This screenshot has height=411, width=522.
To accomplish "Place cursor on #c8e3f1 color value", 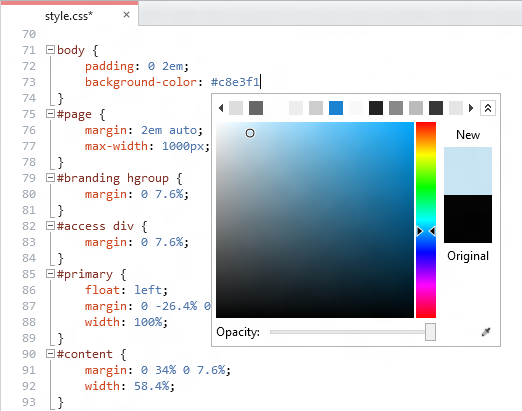I will [235, 82].
